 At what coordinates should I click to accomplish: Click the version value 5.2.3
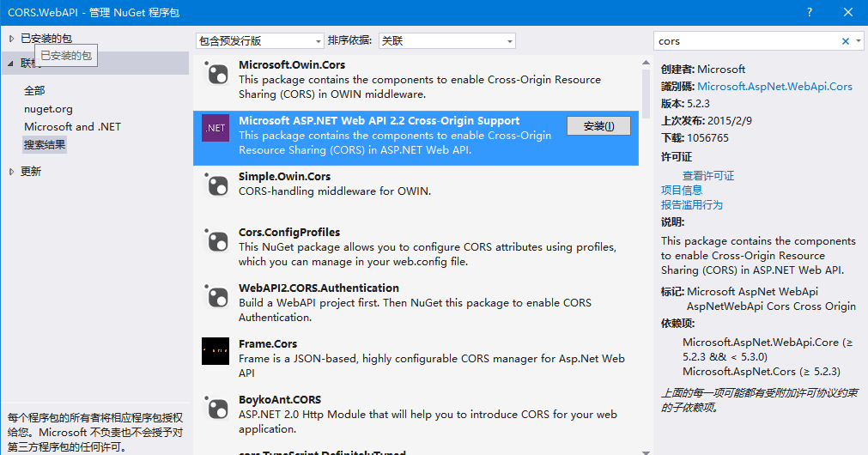698,104
